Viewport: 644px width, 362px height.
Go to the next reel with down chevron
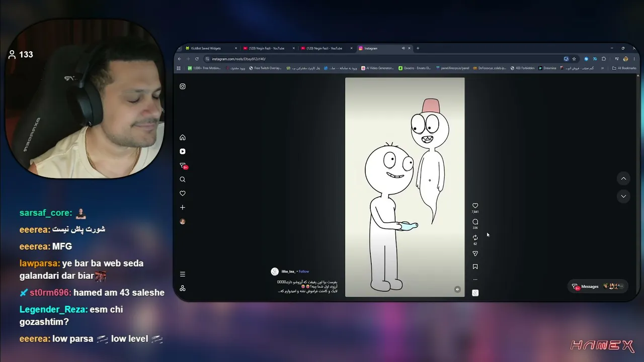coord(623,196)
